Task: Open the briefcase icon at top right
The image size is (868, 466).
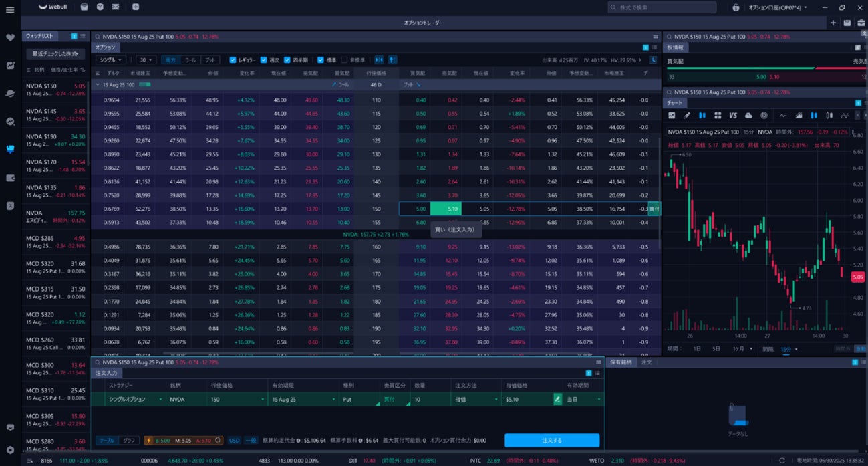Action: [862, 23]
